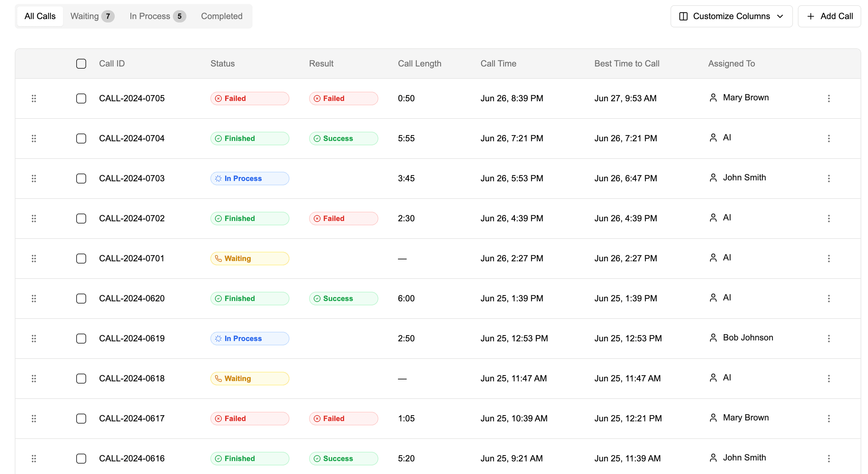
Task: Click the Call Length column header
Action: click(x=420, y=64)
